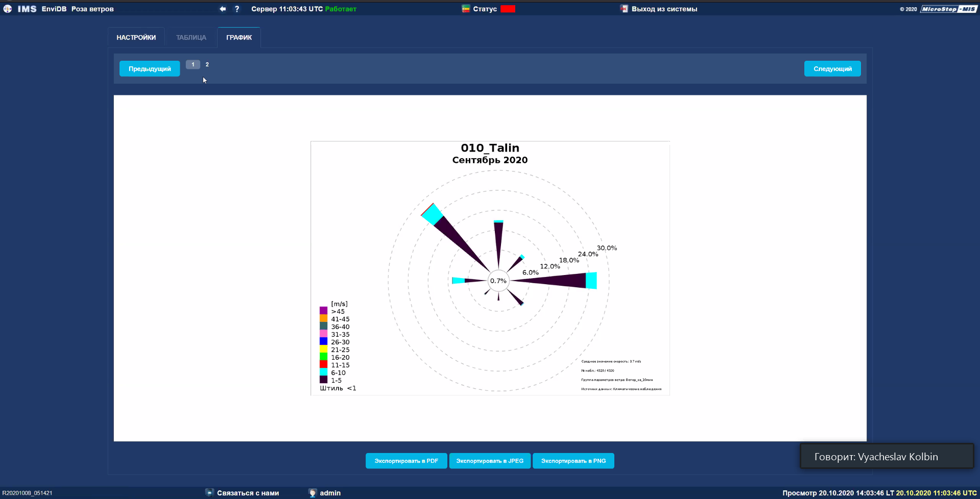Select the ГРАФИК tab
Image resolution: width=980 pixels, height=499 pixels.
point(239,37)
